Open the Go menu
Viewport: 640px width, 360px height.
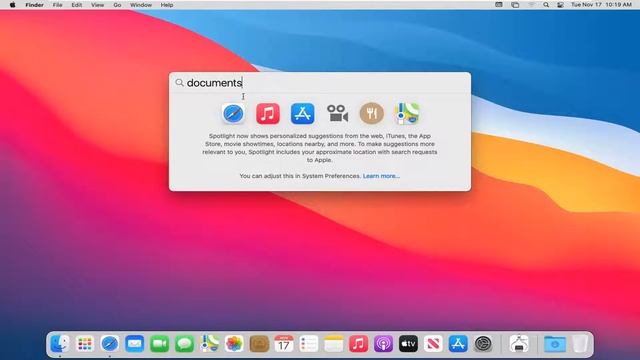(117, 5)
